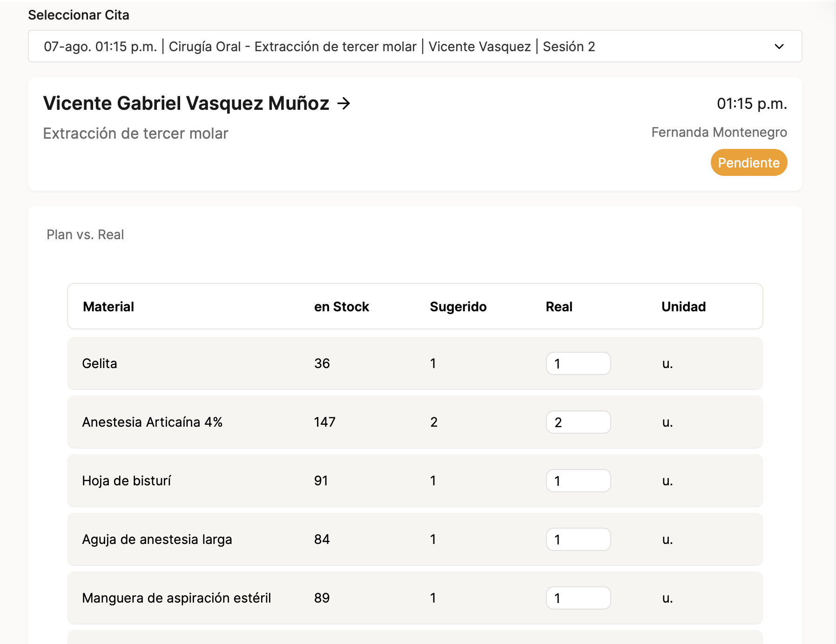Edit Real quantity for Manguera de aspiración estéril
Image resolution: width=836 pixels, height=644 pixels.
tap(578, 598)
